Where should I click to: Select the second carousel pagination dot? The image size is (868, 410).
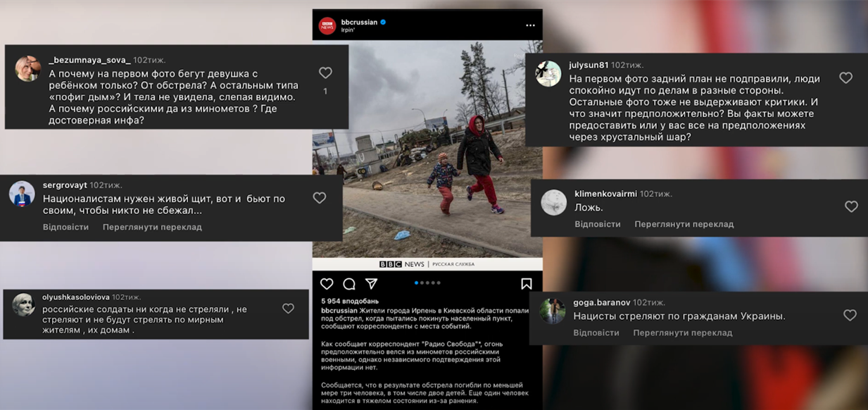(x=421, y=282)
